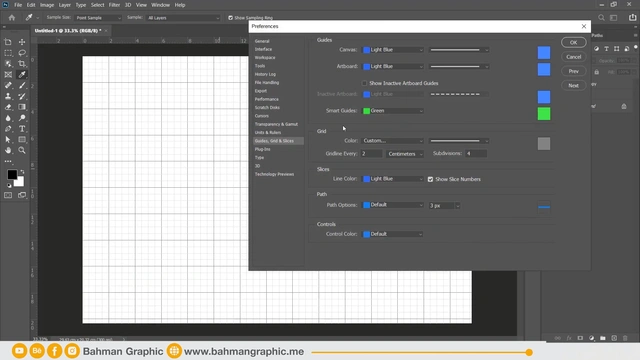Screen dimensions: 640x360
Task: Enable Show Inactive Artboard Guides
Action: click(x=364, y=83)
